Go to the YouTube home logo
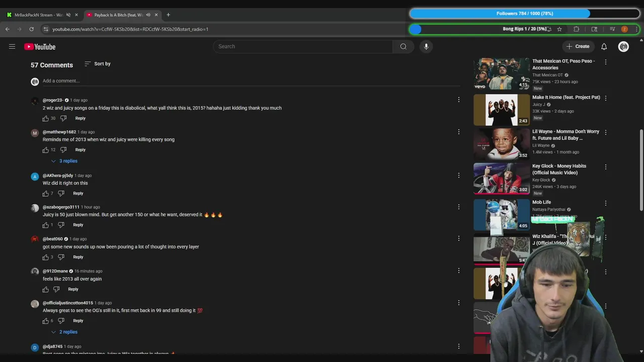The image size is (644, 362). (40, 47)
